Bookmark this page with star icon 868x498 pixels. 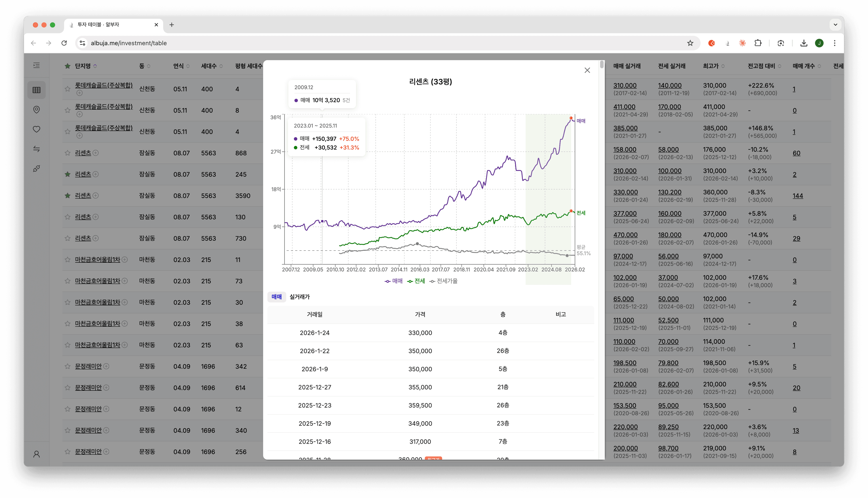[690, 43]
